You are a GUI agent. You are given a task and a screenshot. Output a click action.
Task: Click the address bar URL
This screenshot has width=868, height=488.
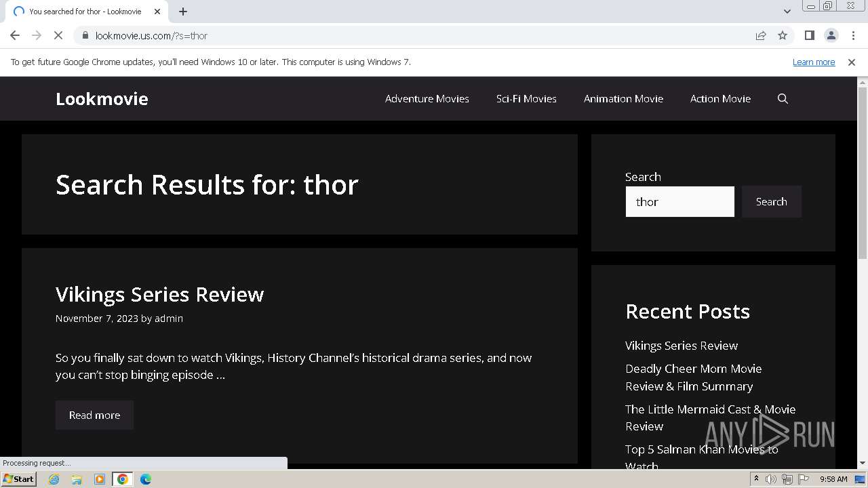(x=151, y=35)
